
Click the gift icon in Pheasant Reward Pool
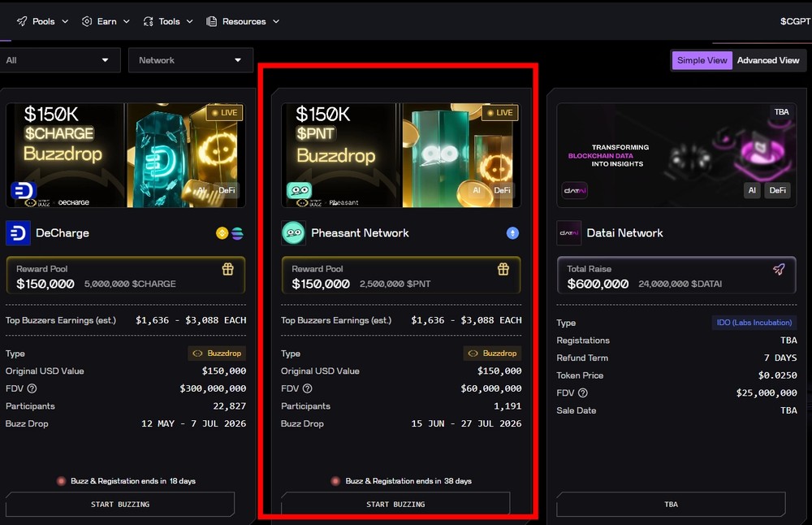click(x=503, y=269)
